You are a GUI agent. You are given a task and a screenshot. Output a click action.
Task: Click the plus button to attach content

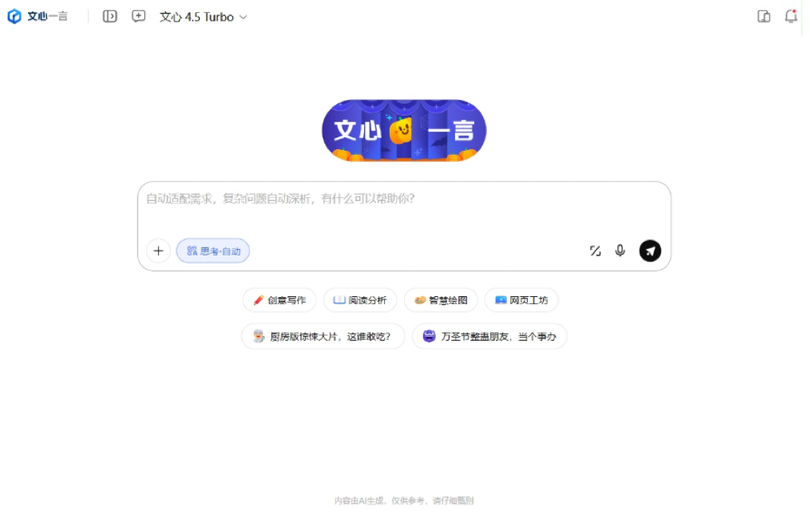[x=158, y=251]
